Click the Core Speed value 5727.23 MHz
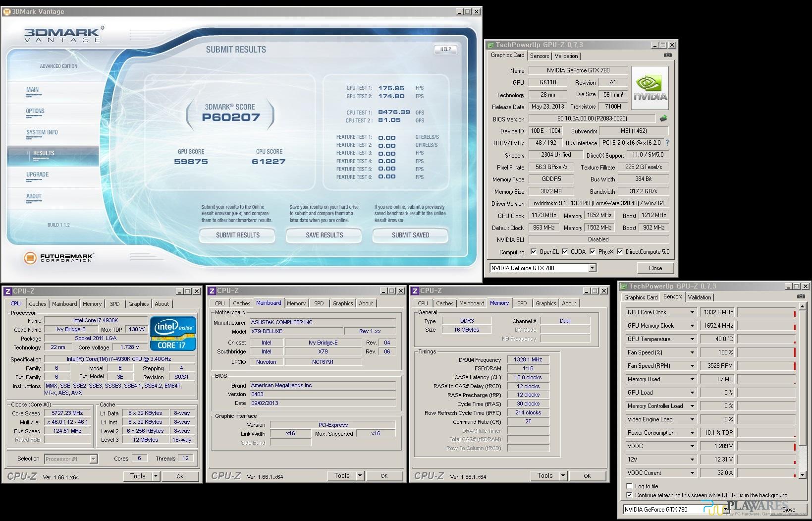The image size is (812, 521). pyautogui.click(x=67, y=413)
